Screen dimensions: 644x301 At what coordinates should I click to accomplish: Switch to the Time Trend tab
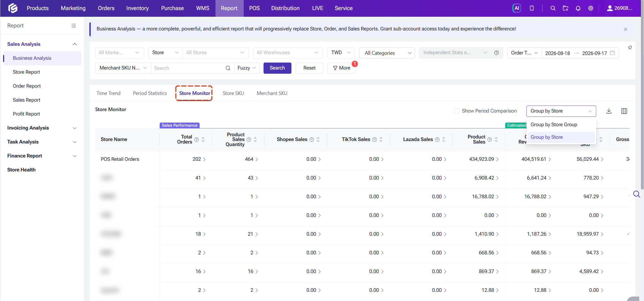(x=109, y=93)
